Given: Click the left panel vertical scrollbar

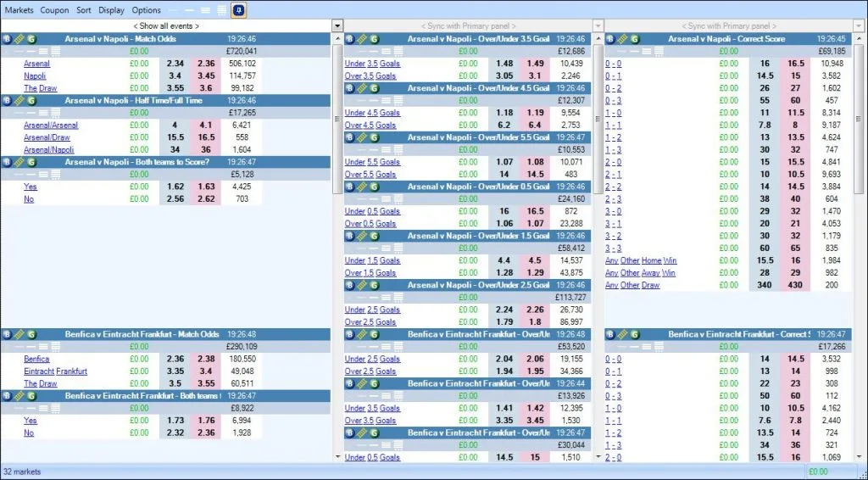Looking at the screenshot, I should point(337,119).
